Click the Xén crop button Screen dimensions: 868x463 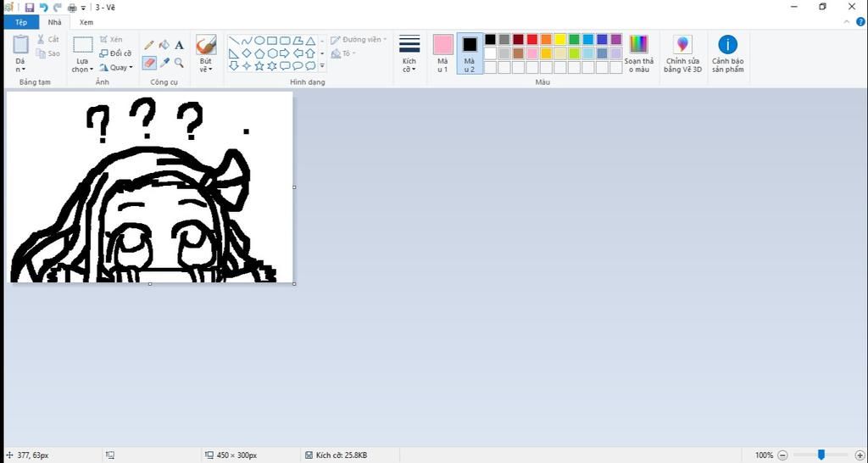coord(111,39)
